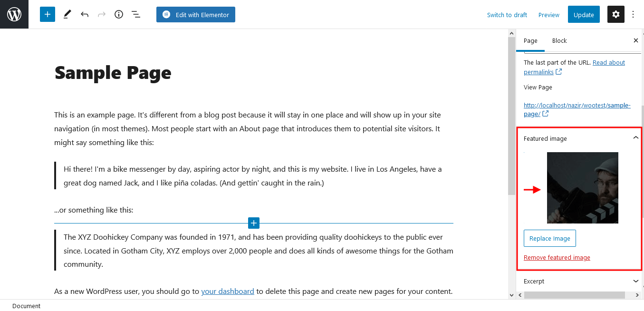Viewport: 644px width, 311px height.
Task: Close the settings sidebar
Action: 636,40
